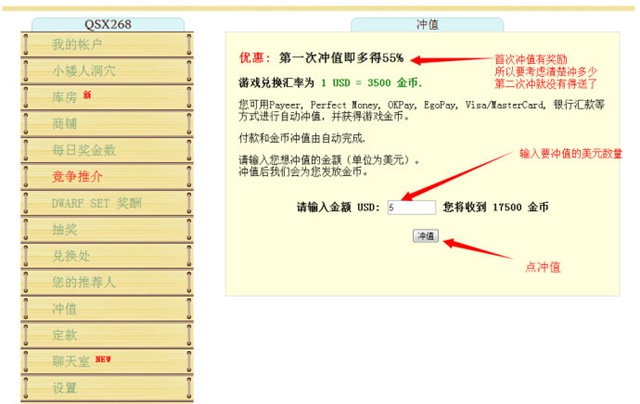View 您的推荐人 referrer page

[x=84, y=282]
